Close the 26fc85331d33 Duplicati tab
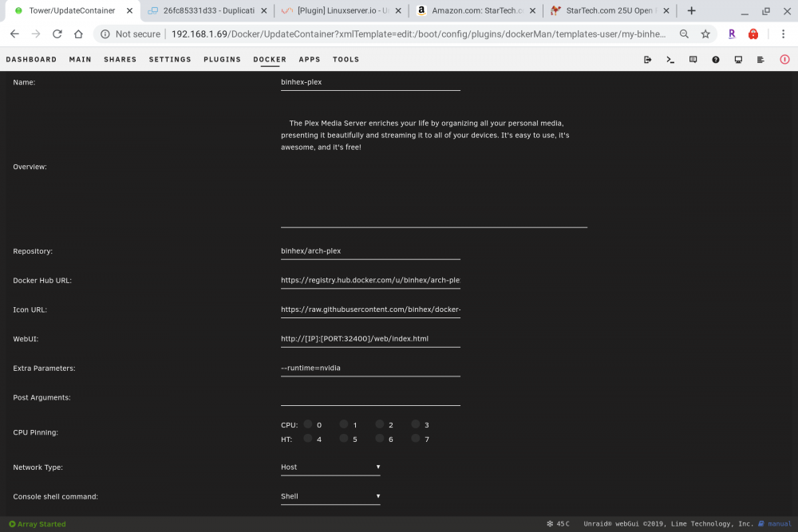 click(x=263, y=10)
